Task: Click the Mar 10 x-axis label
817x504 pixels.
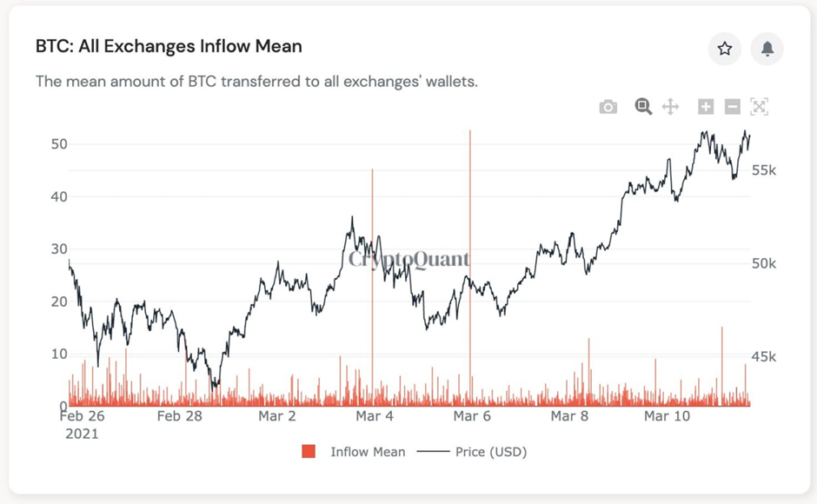Action: click(667, 416)
